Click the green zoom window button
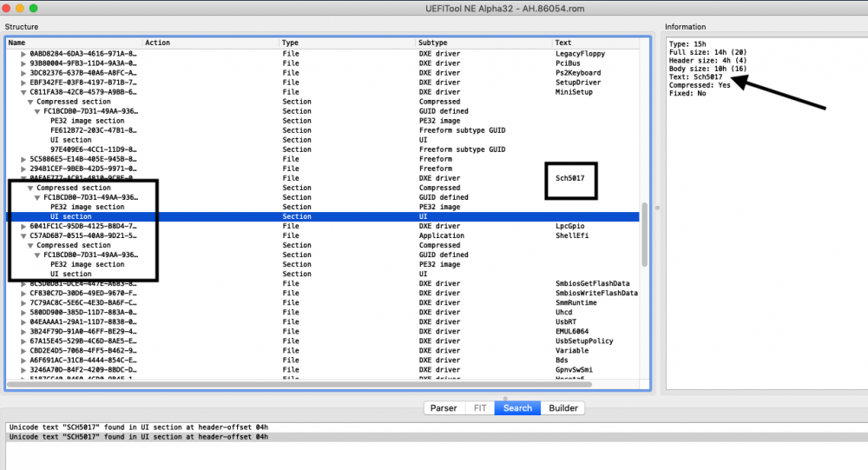The width and height of the screenshot is (868, 470). pyautogui.click(x=33, y=9)
